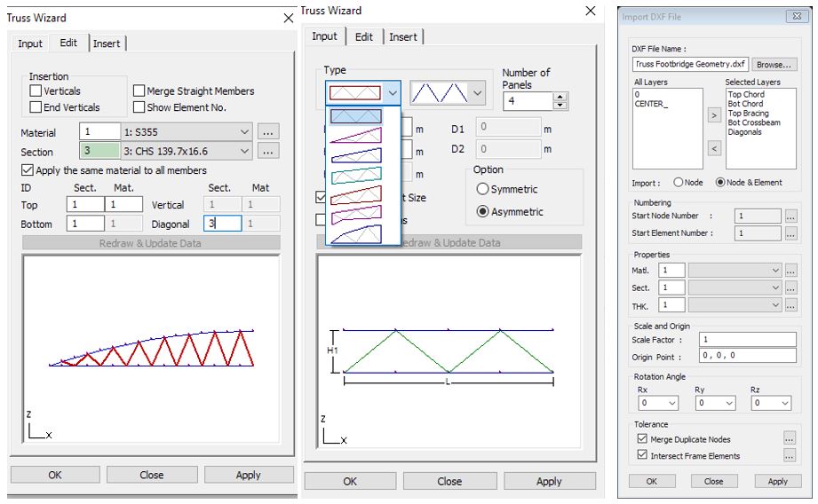Select Edit tab in left Truss Wizard
The width and height of the screenshot is (818, 504).
click(68, 43)
